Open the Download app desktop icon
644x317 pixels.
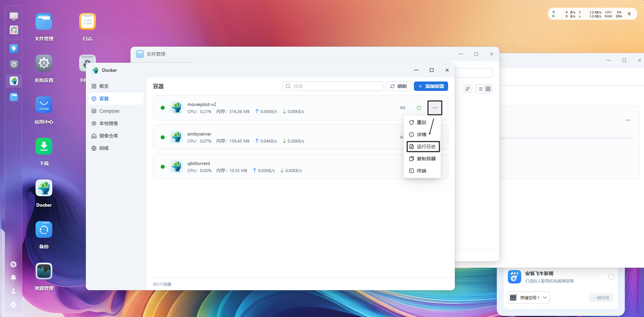[44, 147]
